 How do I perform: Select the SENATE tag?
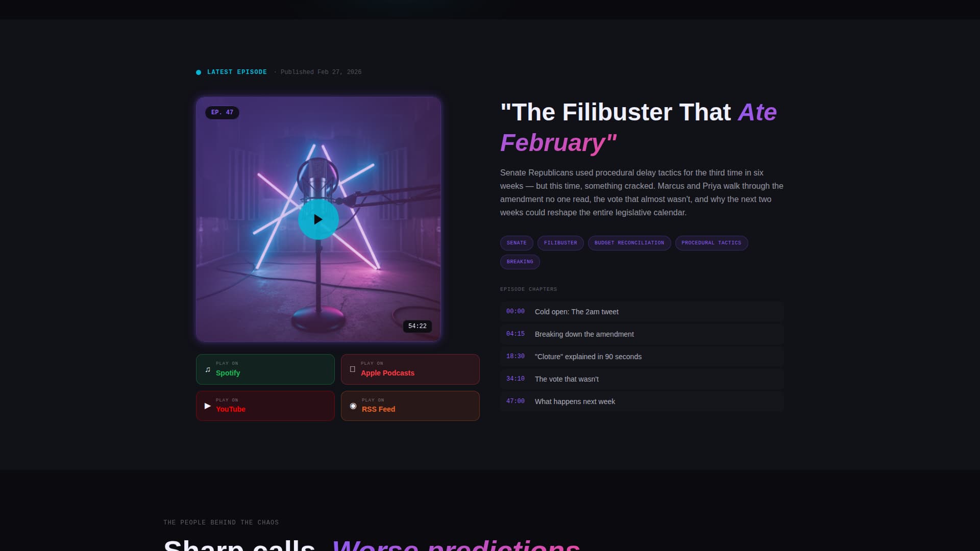(x=517, y=243)
